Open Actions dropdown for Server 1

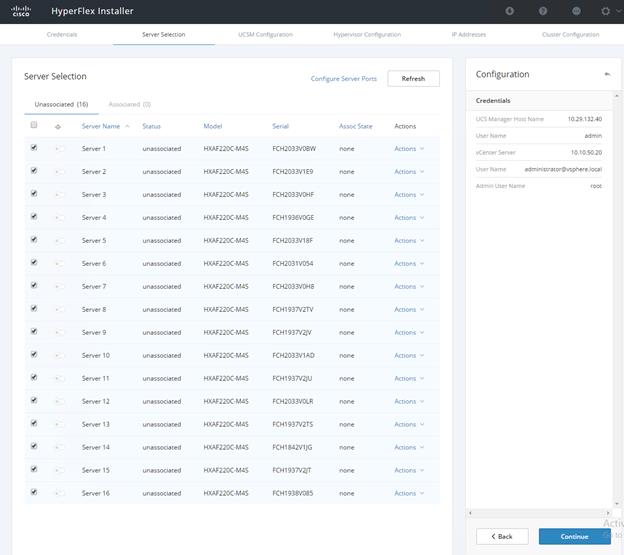click(x=409, y=149)
